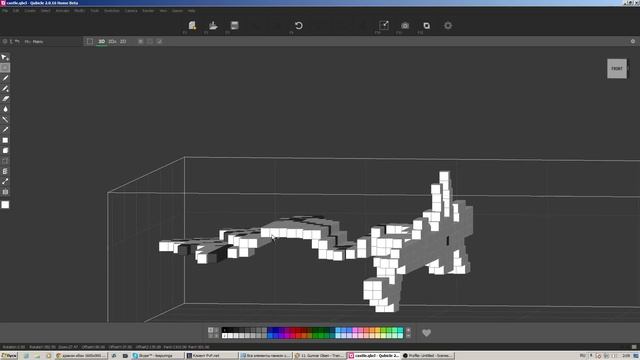This screenshot has width=640, height=360.
Task: Click the Qubicle castle.qbcl taskbar button
Action: [373, 356]
